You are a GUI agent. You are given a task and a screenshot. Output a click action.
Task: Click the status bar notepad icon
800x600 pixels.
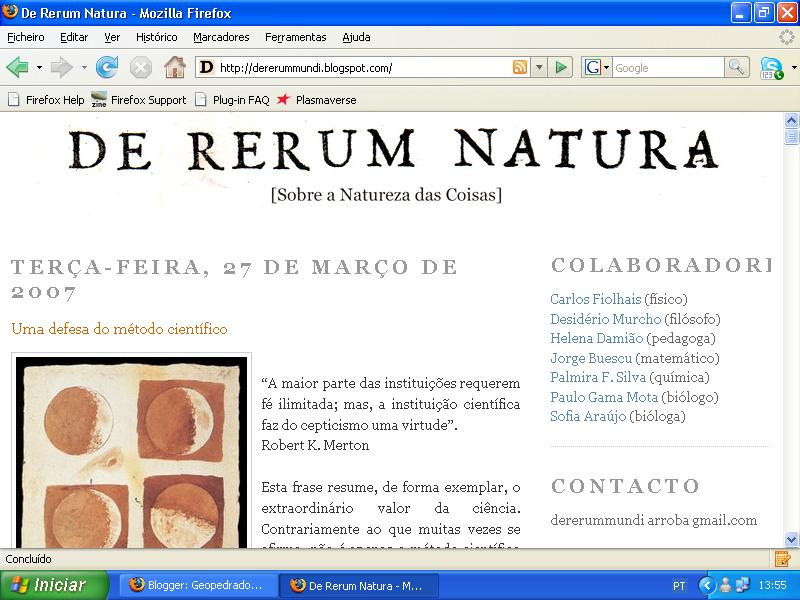[782, 559]
